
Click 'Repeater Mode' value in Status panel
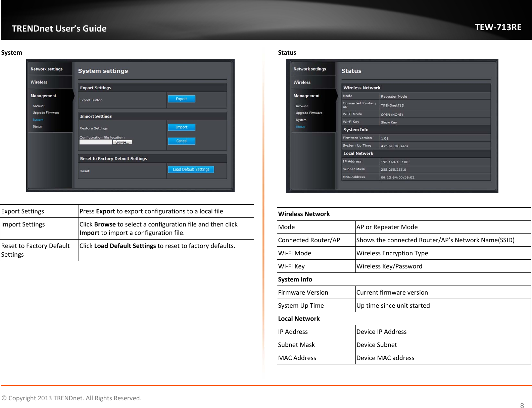click(394, 96)
